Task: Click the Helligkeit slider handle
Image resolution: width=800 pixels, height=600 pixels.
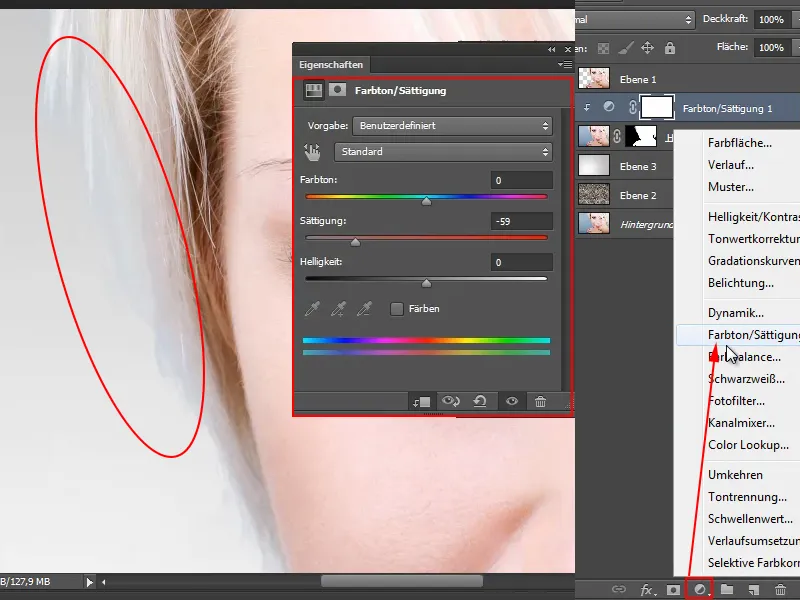Action: pos(427,283)
